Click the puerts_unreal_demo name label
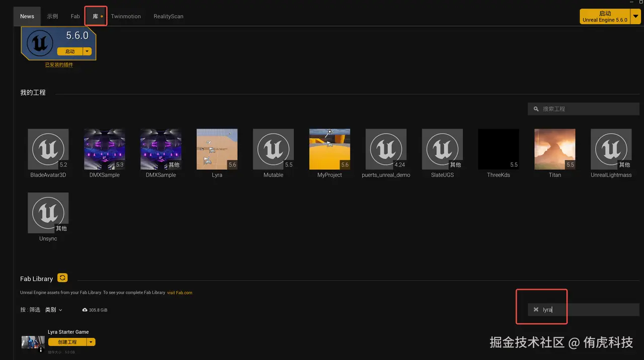 (x=386, y=175)
